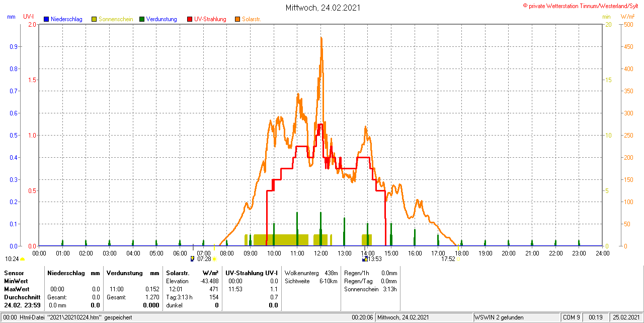Click the sunset time 17:52

(448, 259)
